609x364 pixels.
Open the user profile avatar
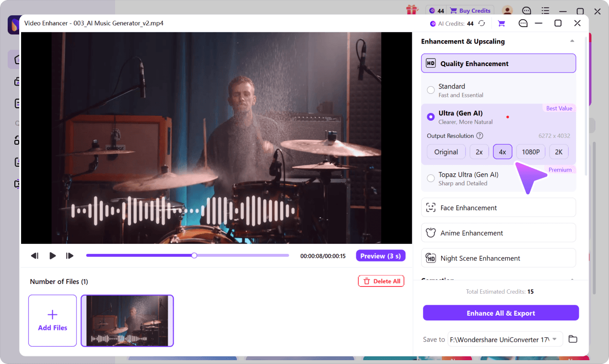[507, 11]
